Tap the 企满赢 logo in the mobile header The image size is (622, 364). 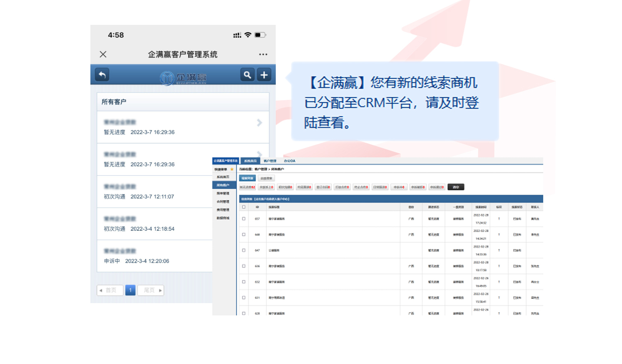[x=182, y=76]
